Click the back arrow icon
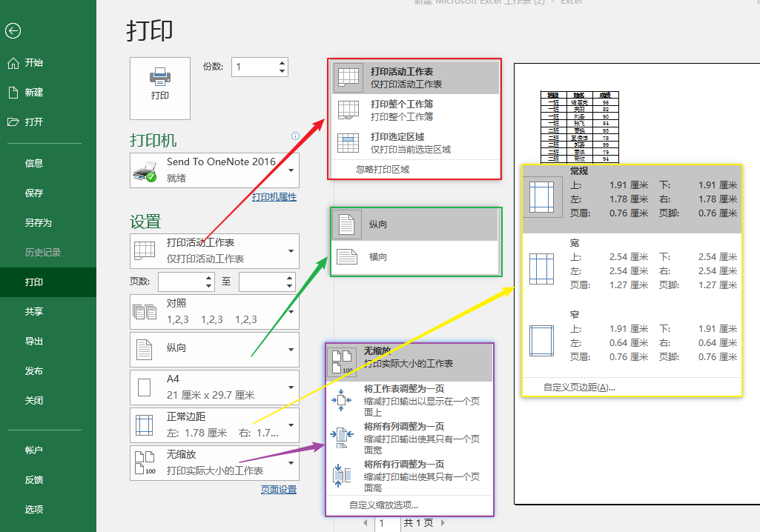This screenshot has width=760, height=532. 13,30
